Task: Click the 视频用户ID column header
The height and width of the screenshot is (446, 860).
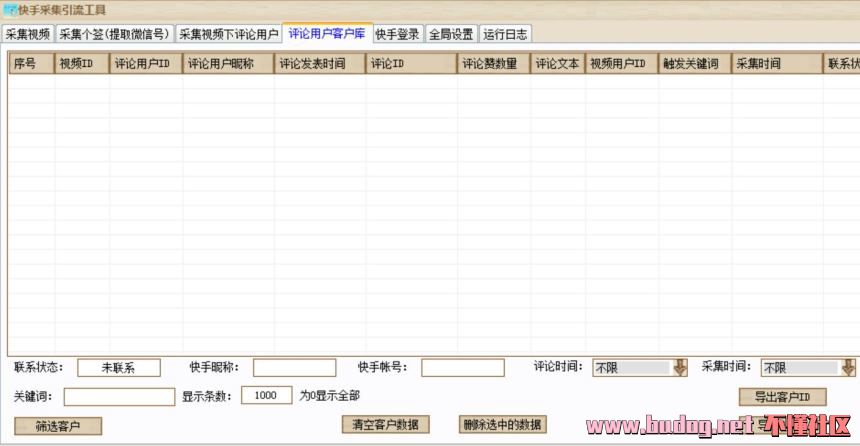Action: tap(621, 64)
